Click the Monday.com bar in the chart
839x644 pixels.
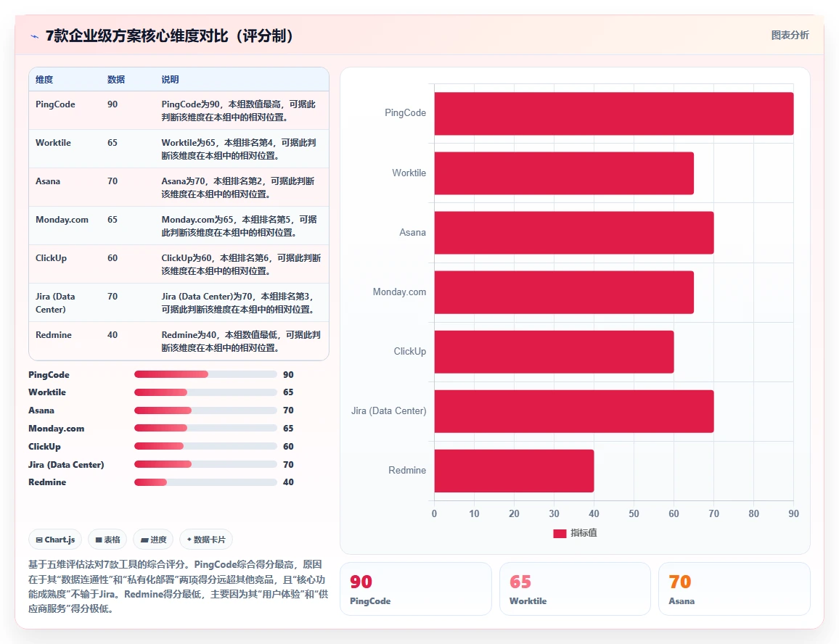tap(564, 292)
